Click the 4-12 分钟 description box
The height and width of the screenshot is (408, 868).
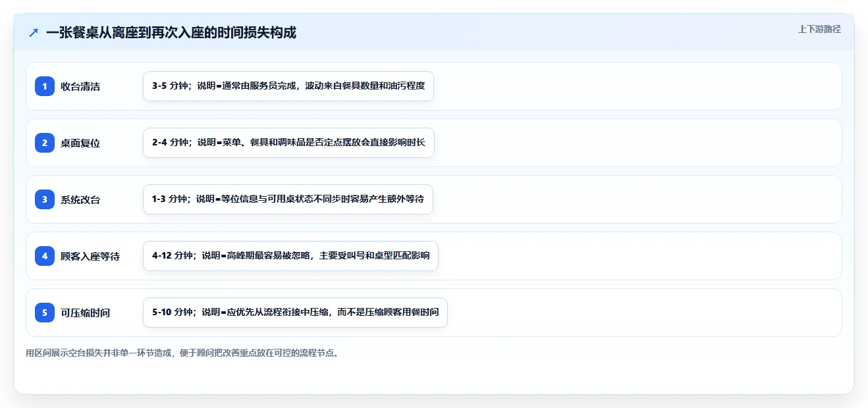(290, 256)
